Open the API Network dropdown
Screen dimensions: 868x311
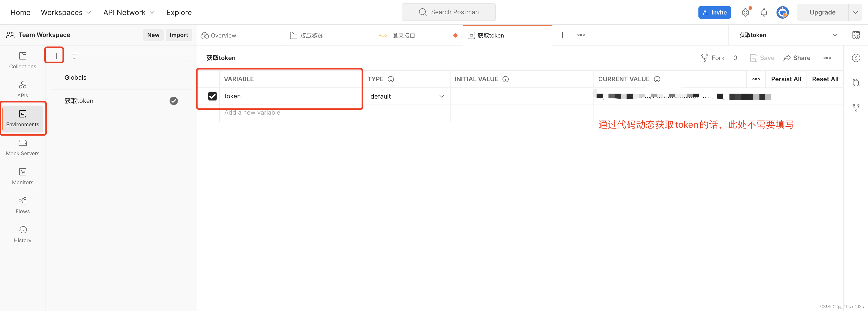(129, 12)
